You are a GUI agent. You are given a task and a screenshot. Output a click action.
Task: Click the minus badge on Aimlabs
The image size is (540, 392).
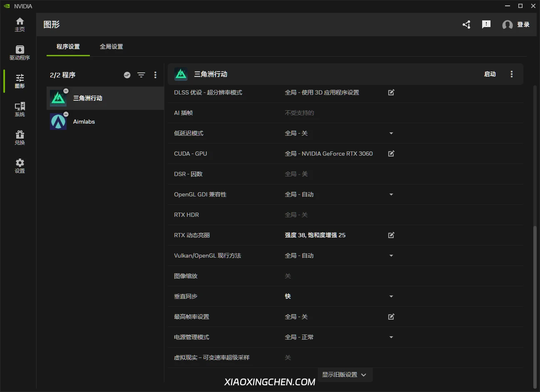tap(66, 114)
